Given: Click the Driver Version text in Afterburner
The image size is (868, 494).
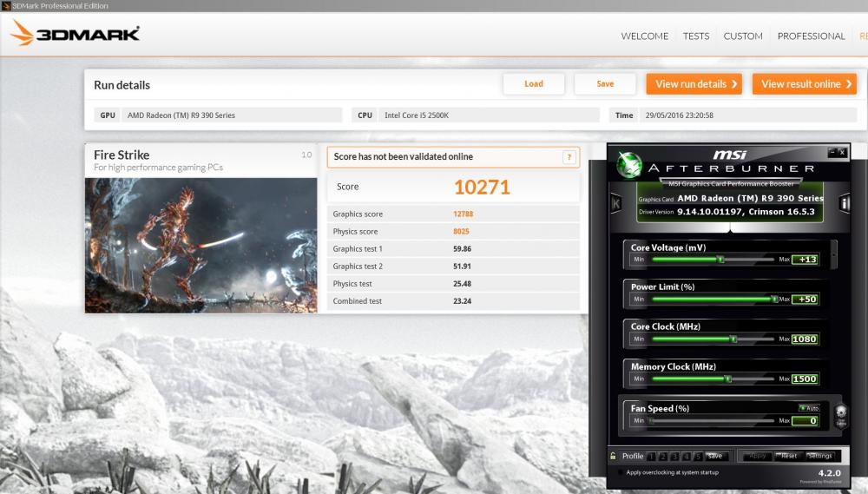Looking at the screenshot, I should tap(727, 212).
